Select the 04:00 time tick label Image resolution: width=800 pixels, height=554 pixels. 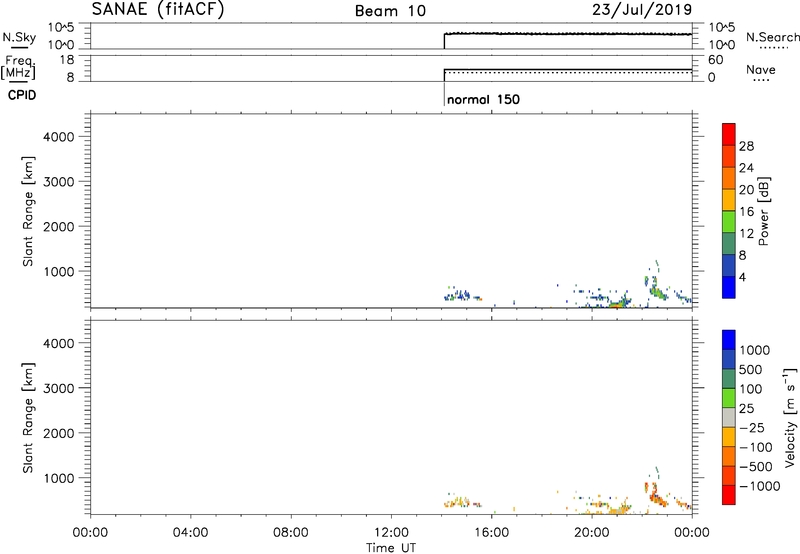pyautogui.click(x=190, y=533)
